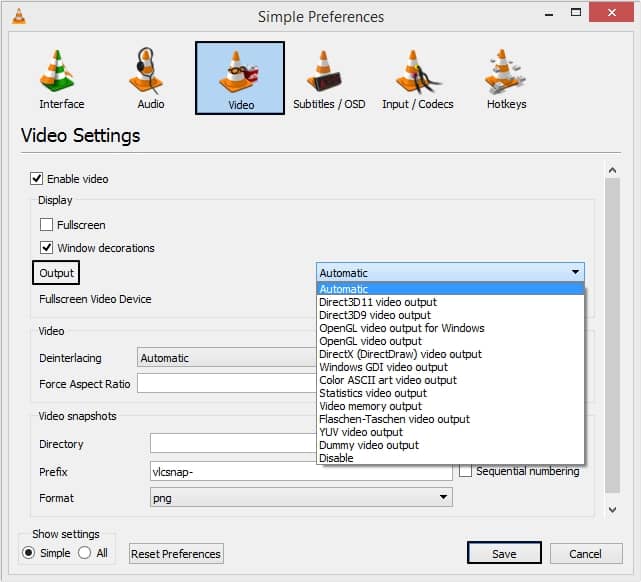Viewport: 641px width, 582px height.
Task: Click the snapshot Directory field
Action: click(x=233, y=443)
